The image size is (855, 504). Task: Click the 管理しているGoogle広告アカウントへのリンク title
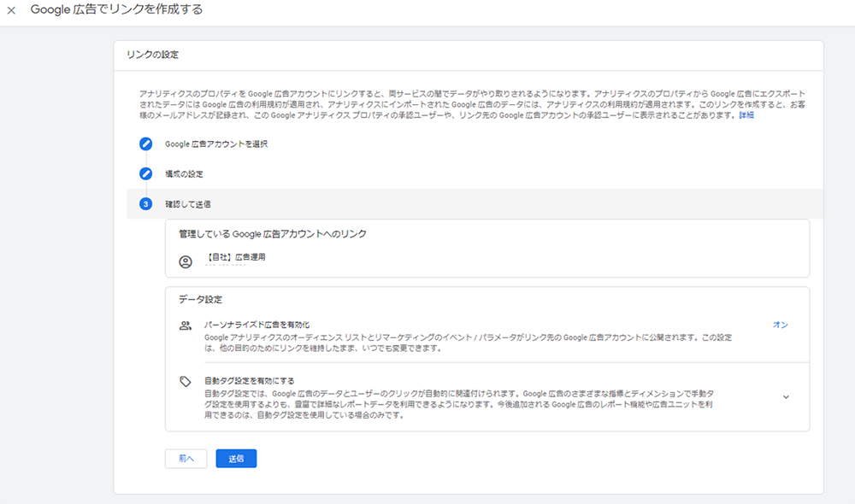click(x=273, y=234)
